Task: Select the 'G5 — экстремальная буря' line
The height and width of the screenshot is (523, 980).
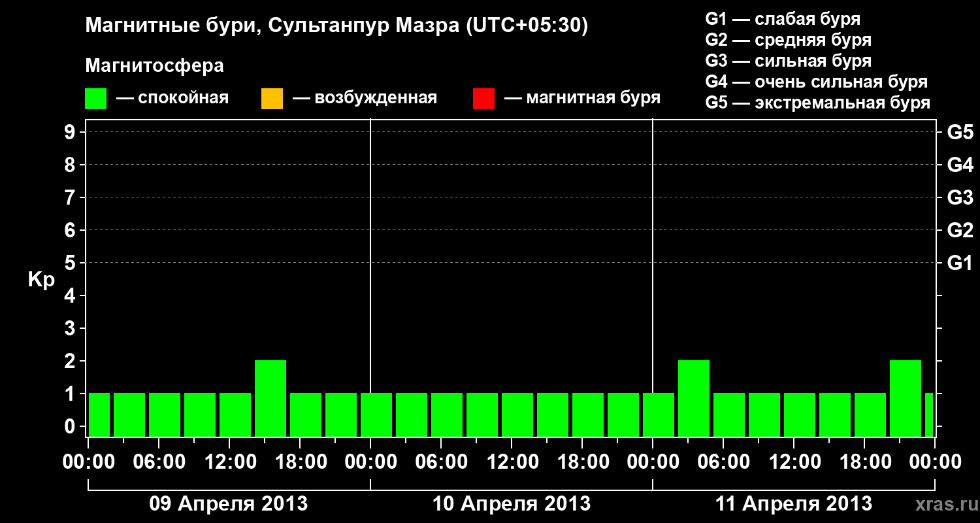Action: [818, 103]
